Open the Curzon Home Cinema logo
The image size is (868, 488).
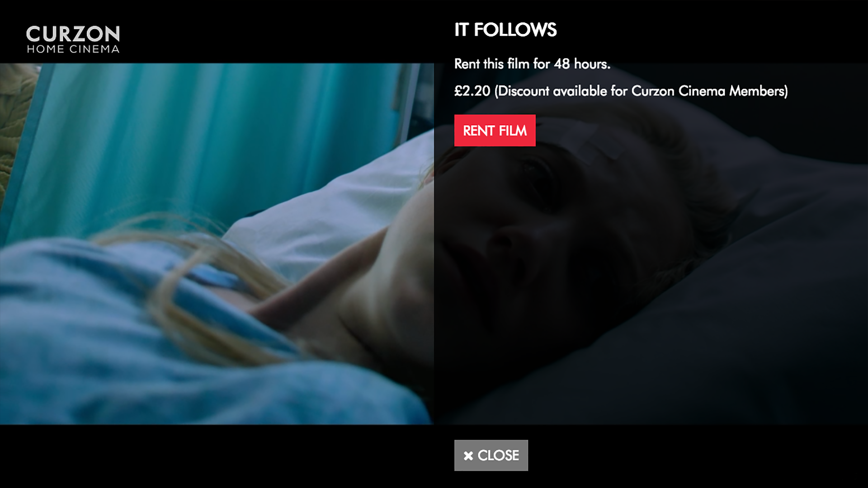[x=73, y=39]
